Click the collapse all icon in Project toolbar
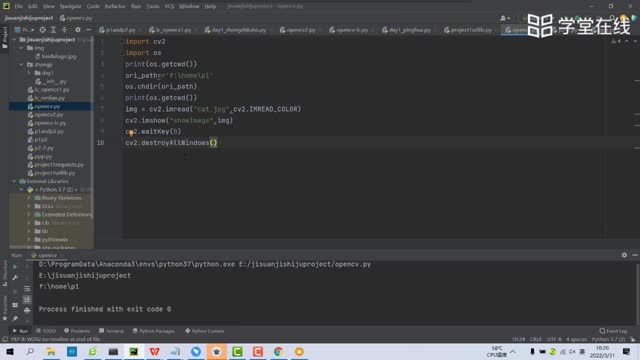Image resolution: width=640 pixels, height=360 pixels. 64,30
